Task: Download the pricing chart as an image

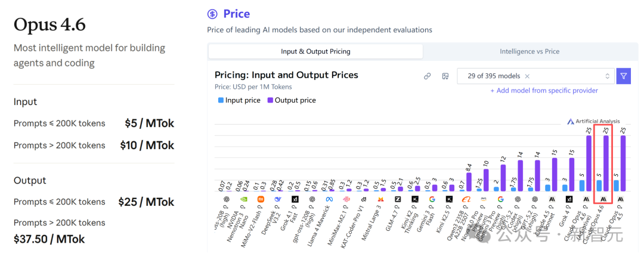Action: pos(445,76)
